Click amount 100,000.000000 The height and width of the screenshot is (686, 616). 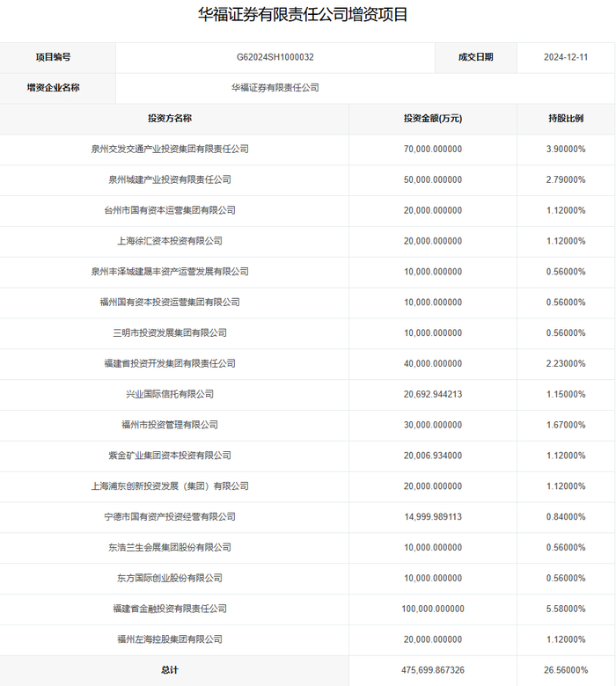click(x=433, y=609)
